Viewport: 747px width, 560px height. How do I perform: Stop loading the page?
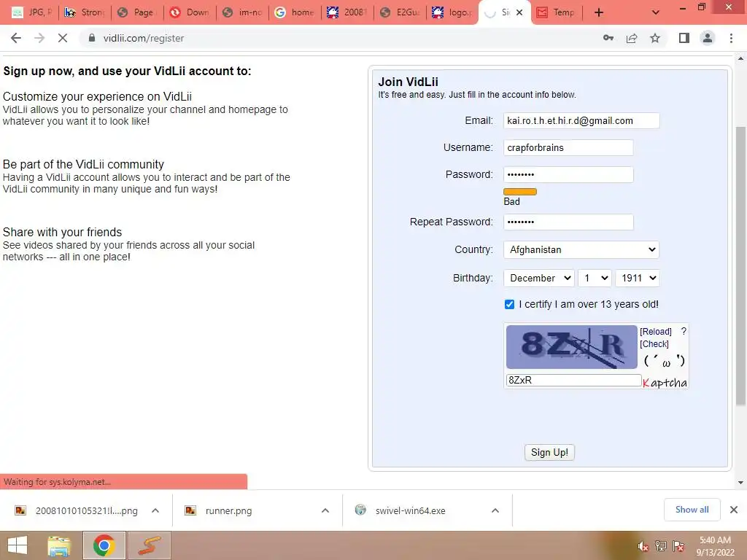tap(63, 38)
